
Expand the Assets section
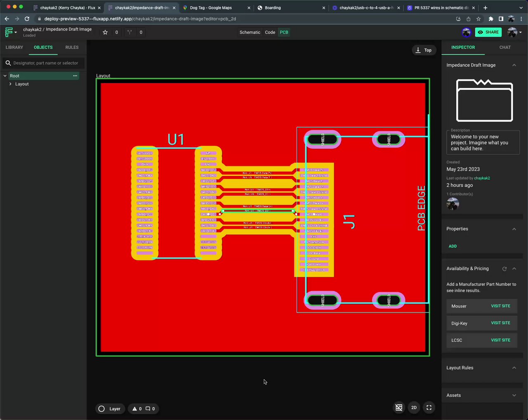pos(514,395)
